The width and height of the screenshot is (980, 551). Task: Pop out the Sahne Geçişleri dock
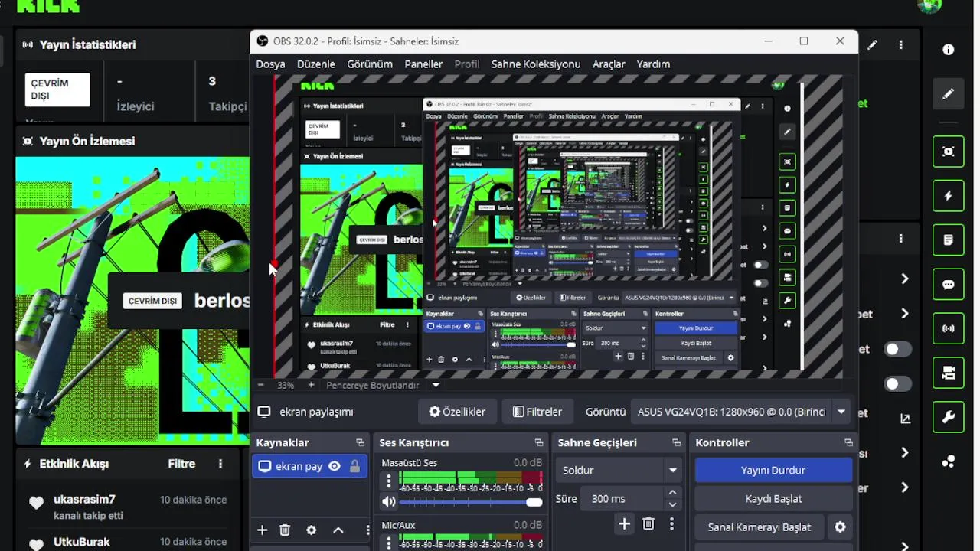(x=676, y=442)
